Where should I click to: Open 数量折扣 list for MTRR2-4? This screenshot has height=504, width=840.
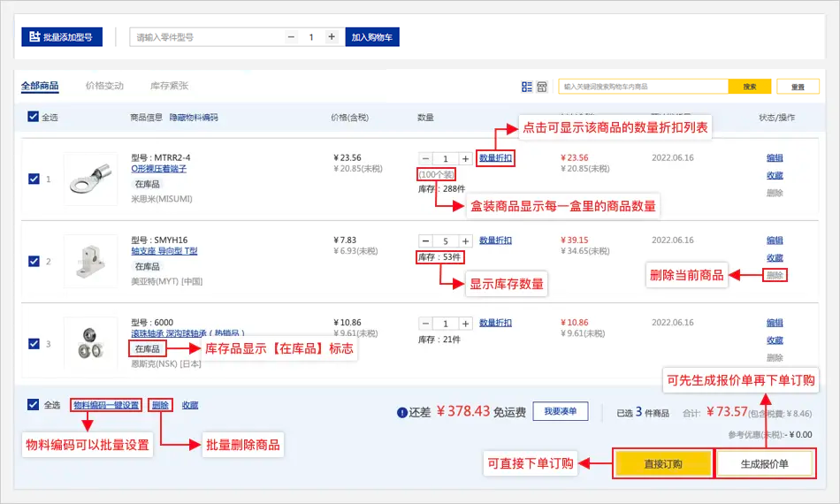(x=495, y=158)
